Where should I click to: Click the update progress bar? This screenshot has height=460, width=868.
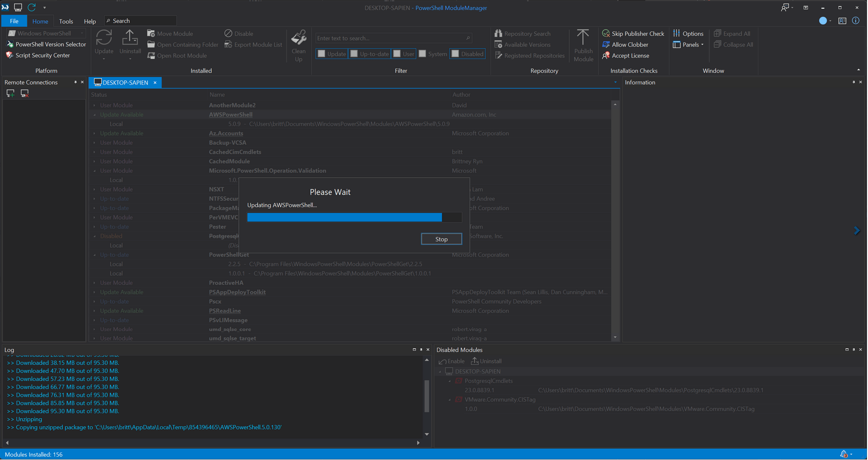[354, 217]
